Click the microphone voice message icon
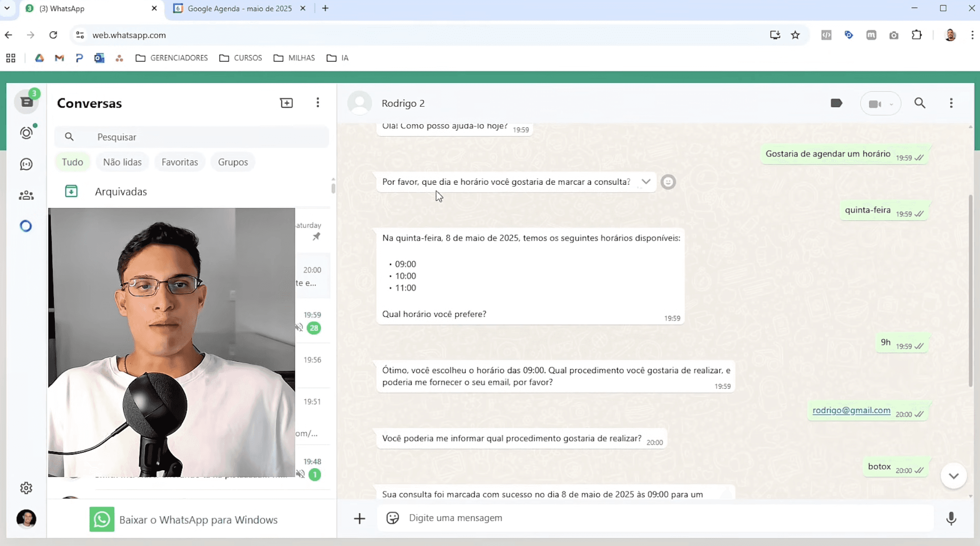 pyautogui.click(x=951, y=518)
